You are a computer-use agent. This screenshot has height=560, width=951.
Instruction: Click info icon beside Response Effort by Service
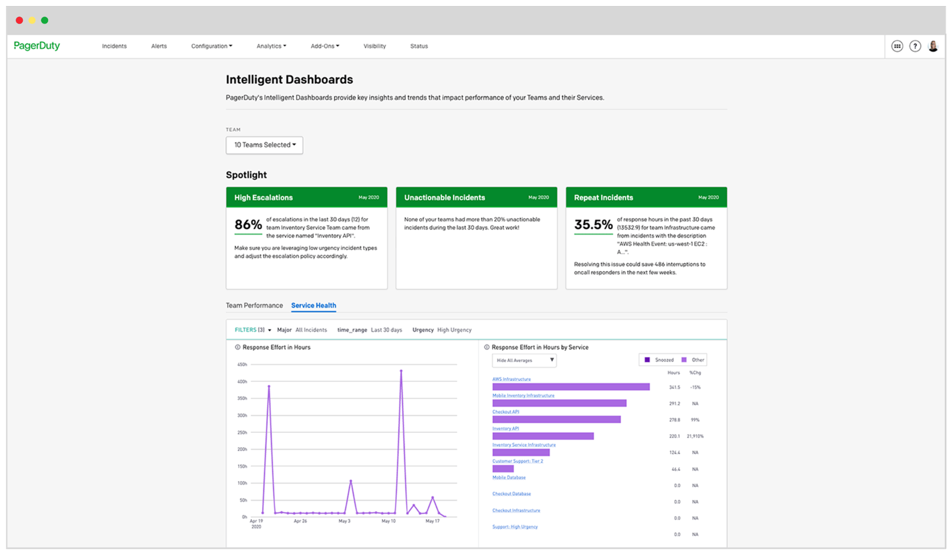486,347
